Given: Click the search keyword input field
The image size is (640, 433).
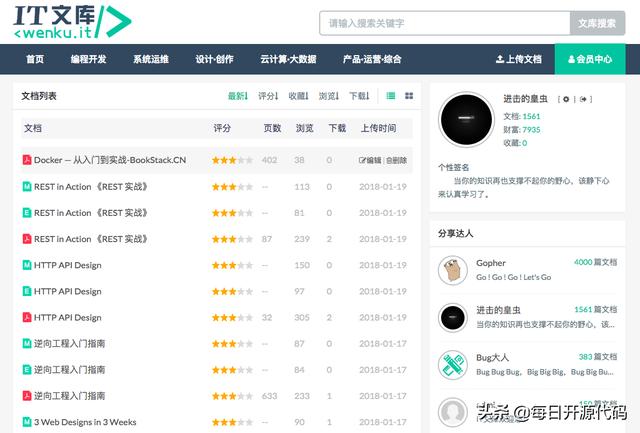Looking at the screenshot, I should pyautogui.click(x=445, y=23).
